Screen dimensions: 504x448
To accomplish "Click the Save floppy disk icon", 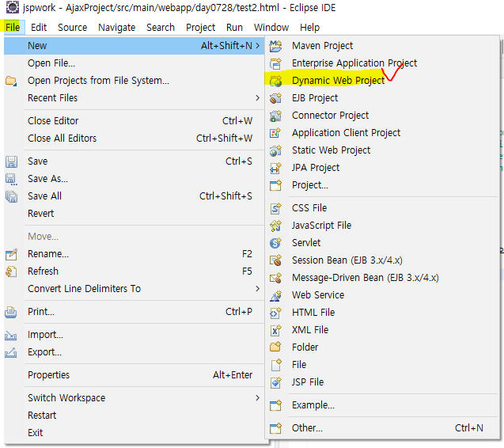I will coord(11,161).
